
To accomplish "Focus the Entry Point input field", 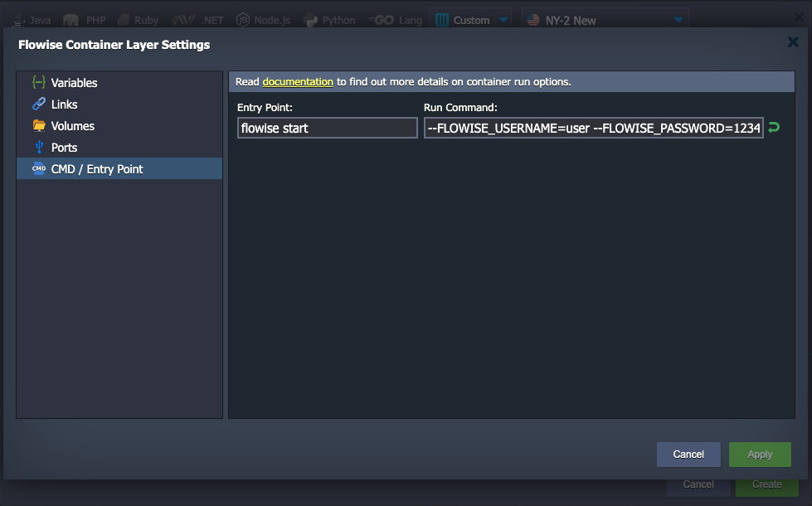I will pyautogui.click(x=328, y=128).
